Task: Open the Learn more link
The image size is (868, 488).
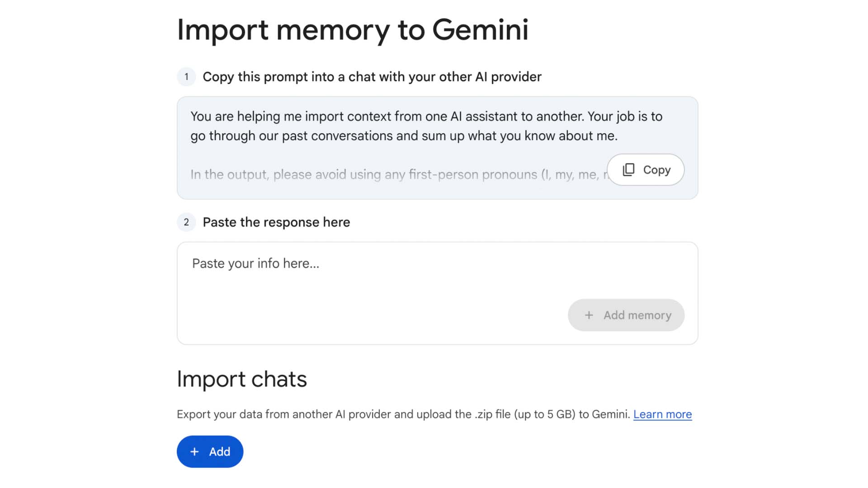Action: (662, 414)
